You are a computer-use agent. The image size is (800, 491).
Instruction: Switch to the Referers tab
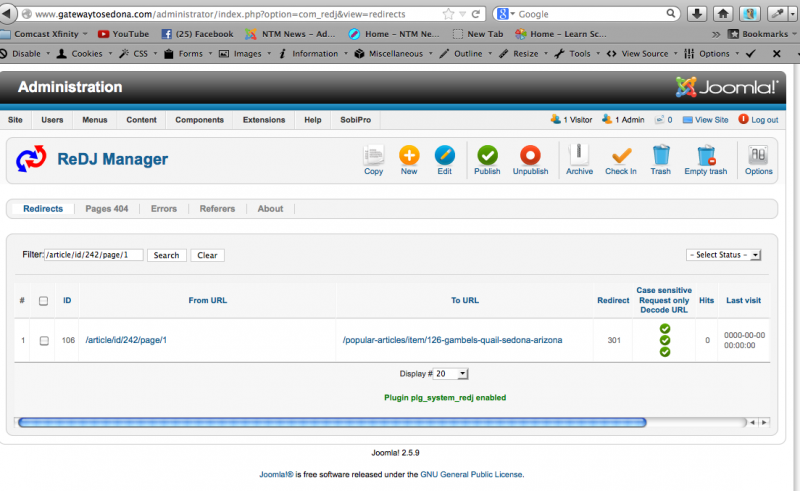coord(217,209)
